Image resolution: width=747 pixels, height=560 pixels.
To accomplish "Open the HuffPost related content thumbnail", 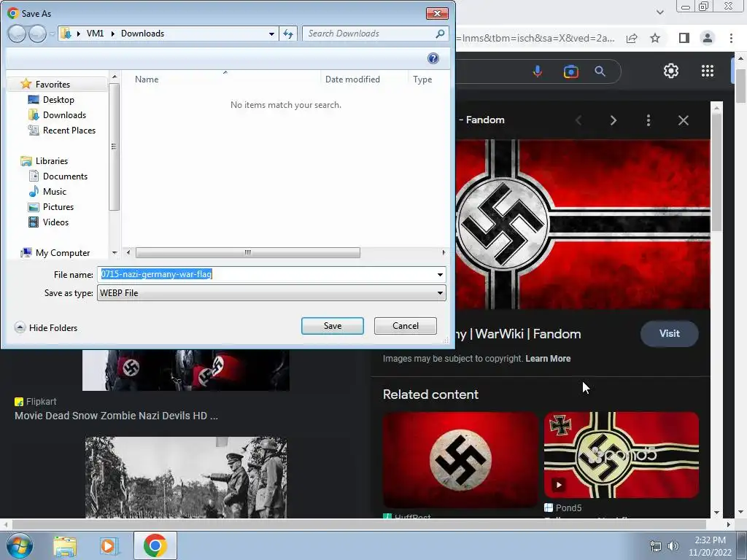I will [460, 459].
